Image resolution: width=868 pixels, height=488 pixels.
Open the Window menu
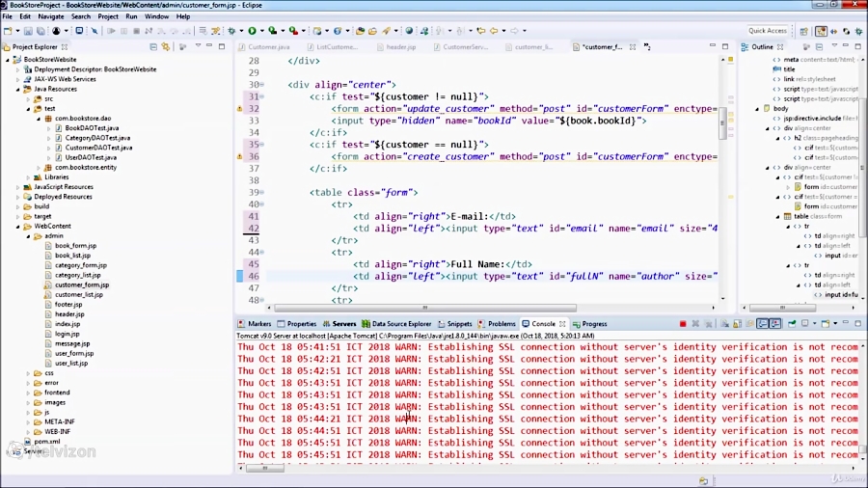[x=156, y=16]
